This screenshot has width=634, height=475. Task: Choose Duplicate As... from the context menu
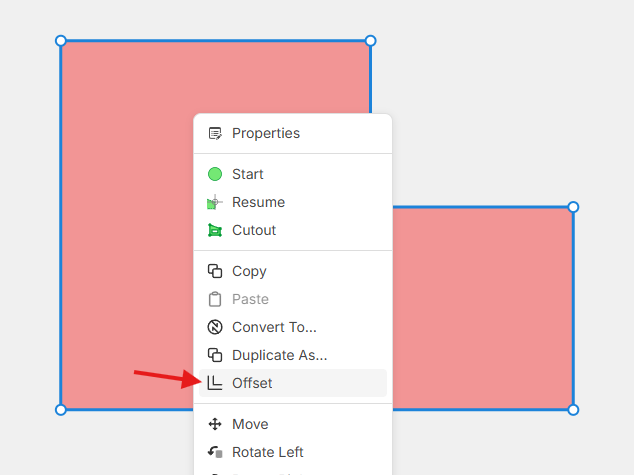[x=279, y=355]
